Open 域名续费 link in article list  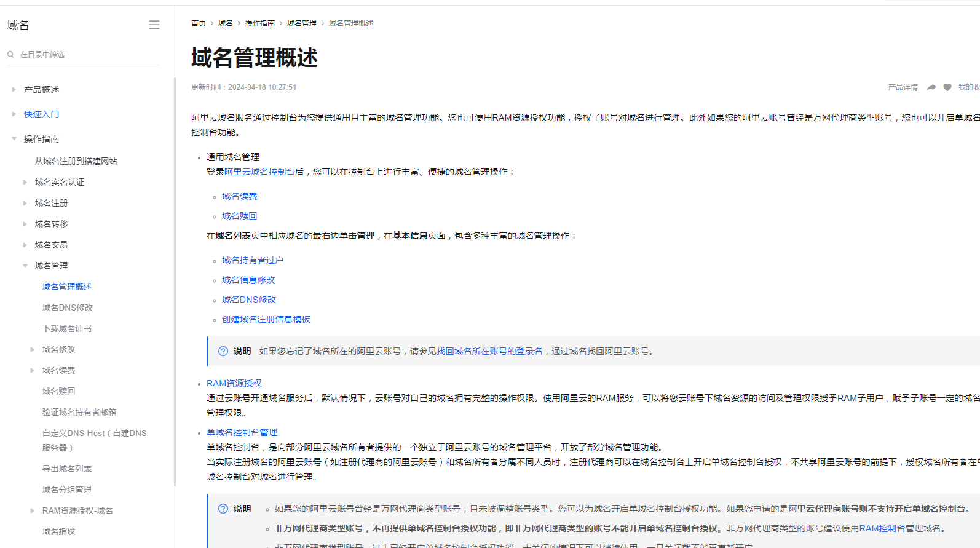(x=240, y=196)
